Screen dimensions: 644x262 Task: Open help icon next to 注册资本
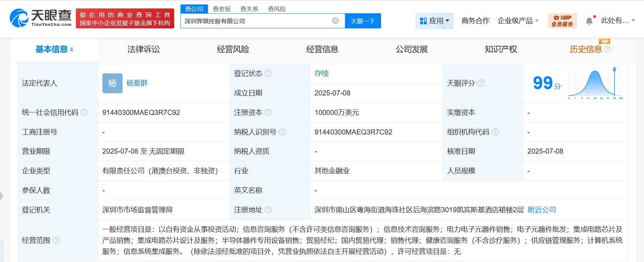click(268, 112)
